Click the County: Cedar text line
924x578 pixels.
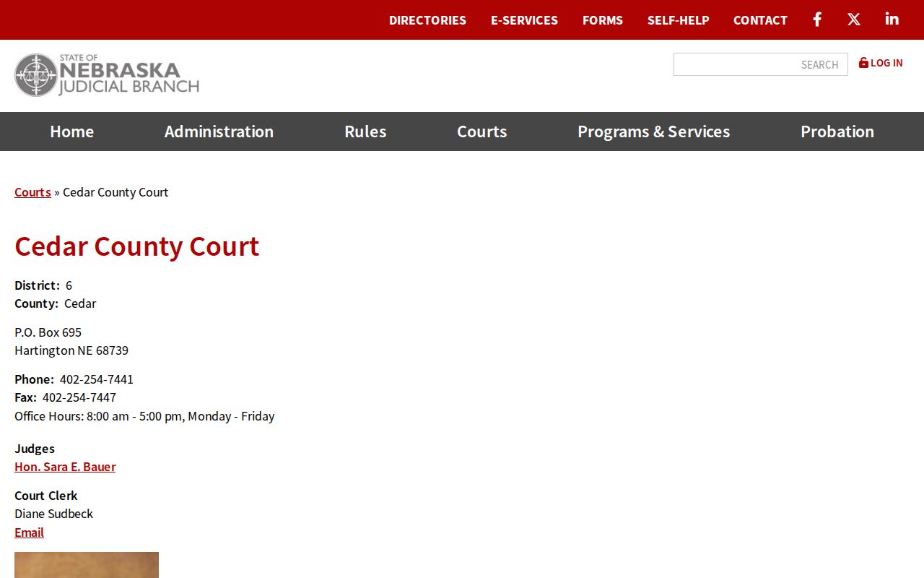click(x=56, y=303)
